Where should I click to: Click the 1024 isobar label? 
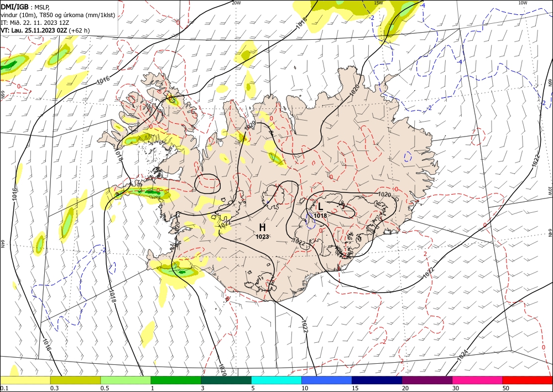click(x=463, y=356)
